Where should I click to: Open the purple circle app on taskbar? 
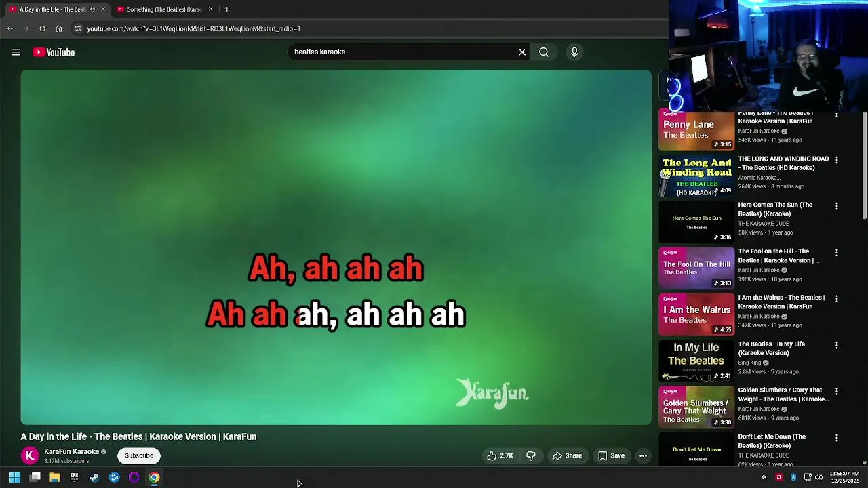(x=134, y=477)
